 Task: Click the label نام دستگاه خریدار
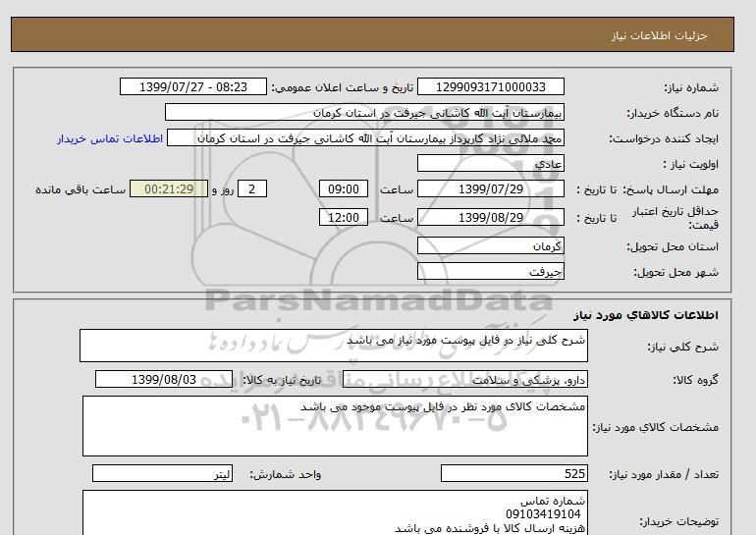(x=673, y=113)
